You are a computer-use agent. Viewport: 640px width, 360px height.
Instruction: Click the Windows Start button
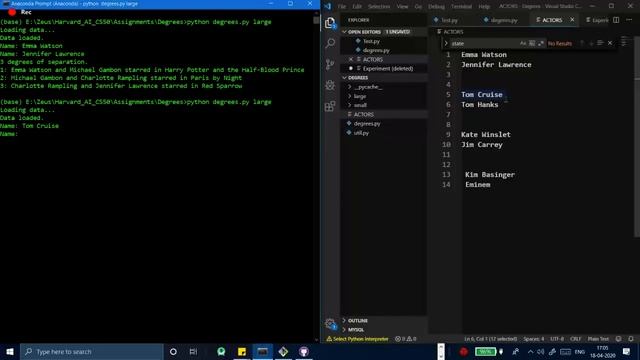(x=10, y=352)
